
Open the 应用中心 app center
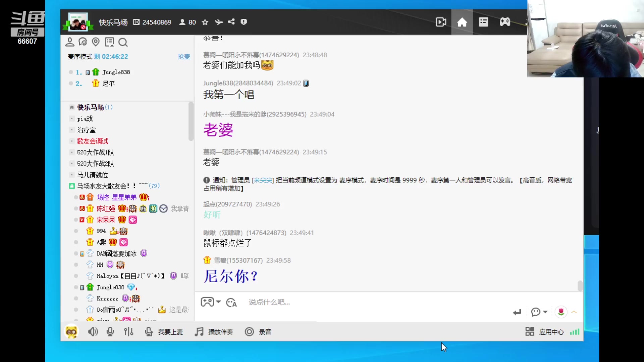tap(544, 332)
